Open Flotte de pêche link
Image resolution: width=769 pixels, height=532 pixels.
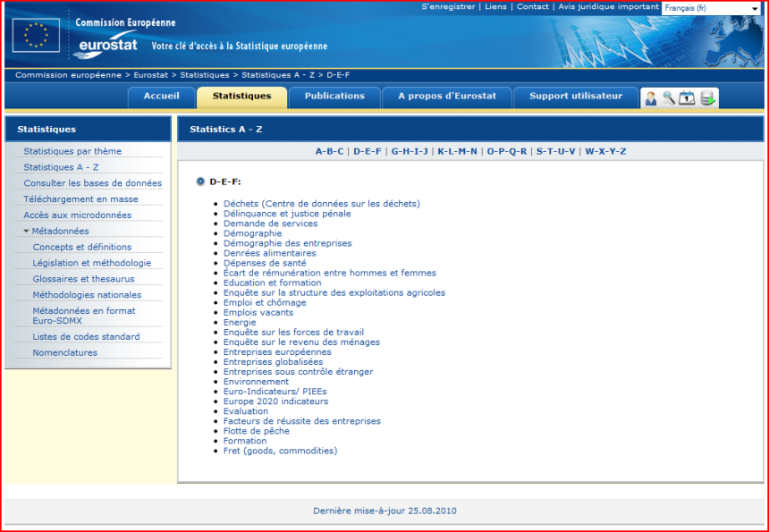tap(257, 431)
